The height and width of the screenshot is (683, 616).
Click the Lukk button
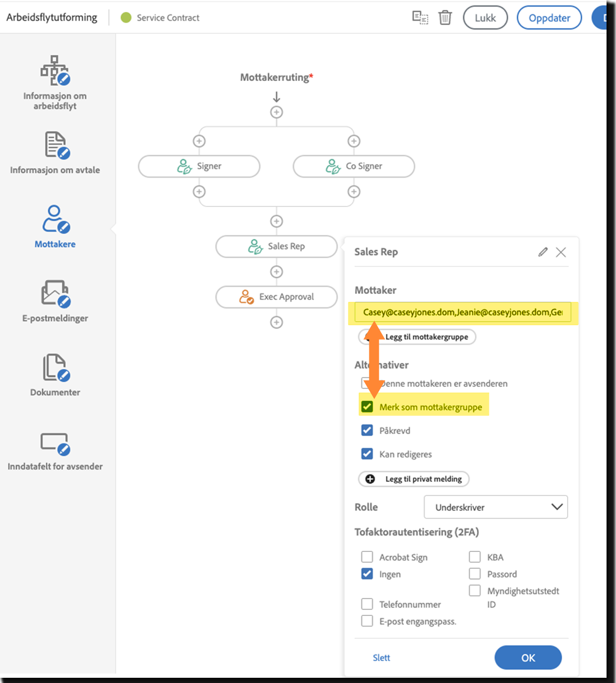coord(485,18)
